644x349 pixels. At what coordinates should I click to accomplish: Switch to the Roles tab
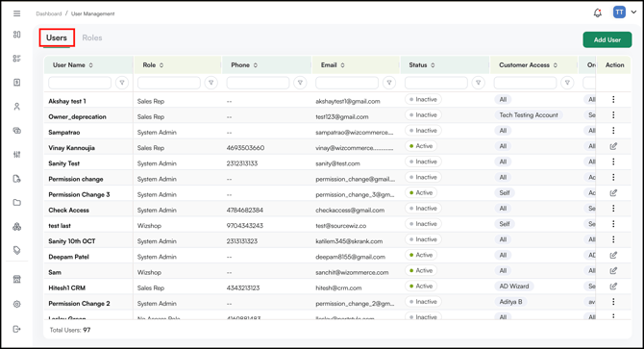[x=92, y=37]
